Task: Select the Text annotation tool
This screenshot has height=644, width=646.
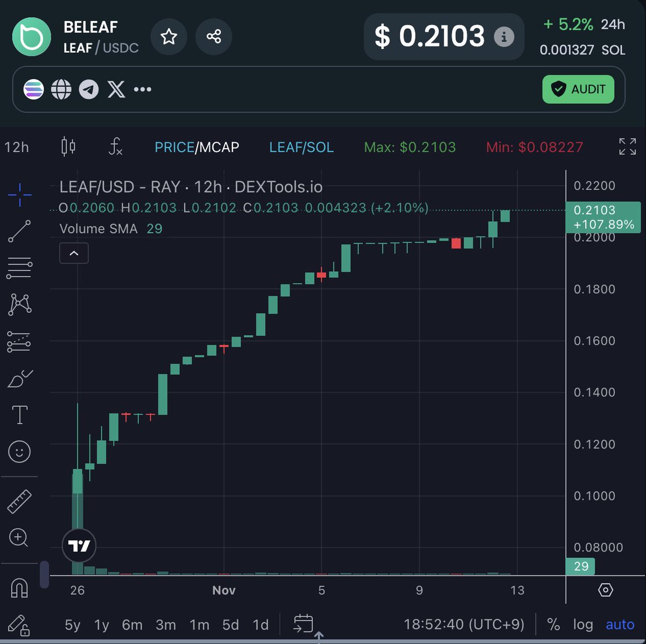Action: click(19, 415)
